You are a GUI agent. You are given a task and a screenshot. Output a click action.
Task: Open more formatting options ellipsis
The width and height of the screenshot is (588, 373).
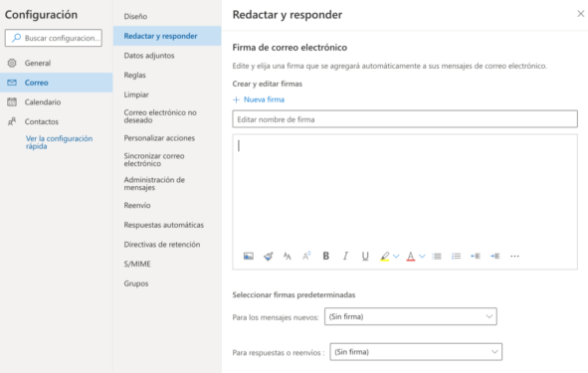pos(515,257)
